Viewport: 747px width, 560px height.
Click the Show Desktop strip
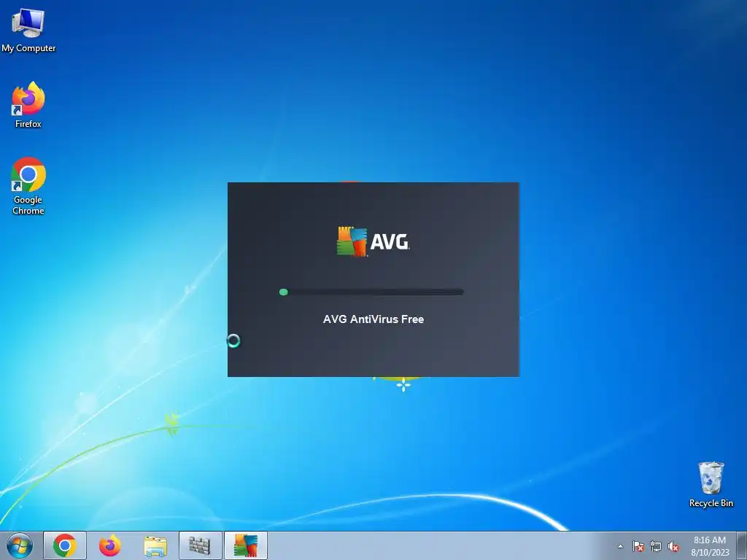pos(742,545)
